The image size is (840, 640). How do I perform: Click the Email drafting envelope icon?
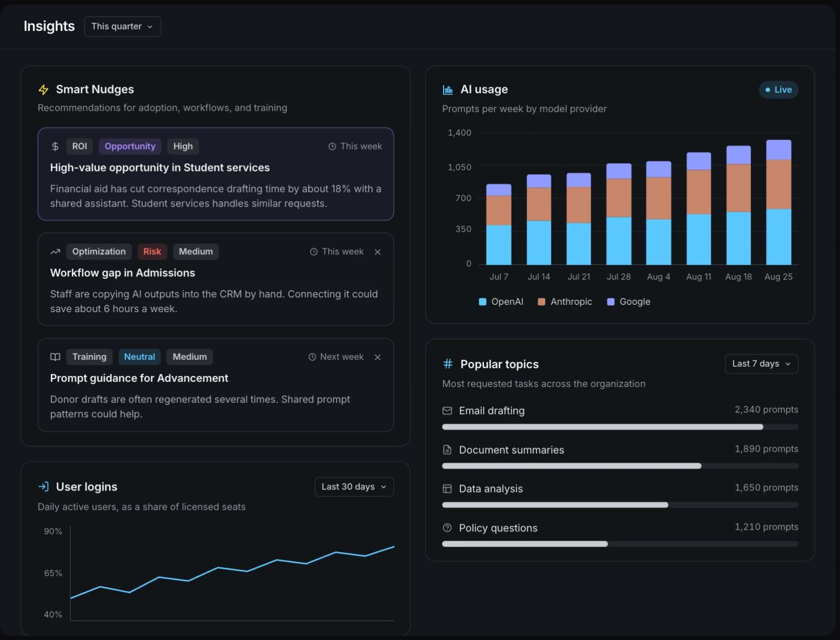[447, 411]
